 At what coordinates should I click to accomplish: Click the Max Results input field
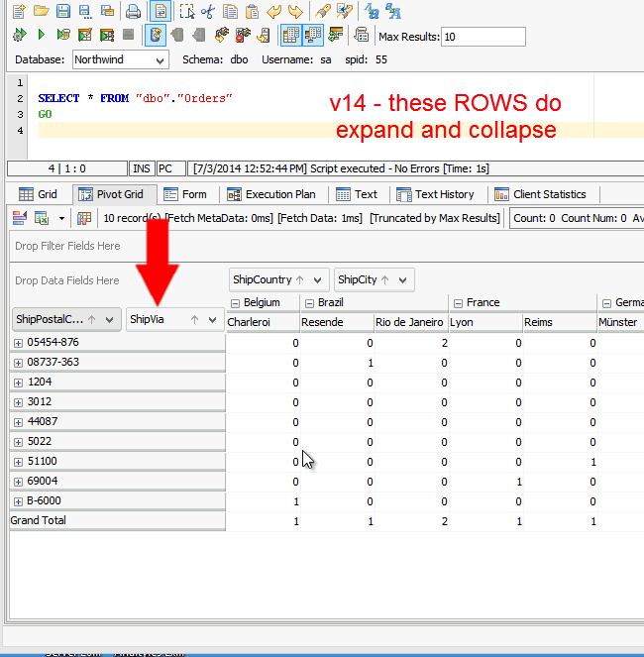(483, 37)
